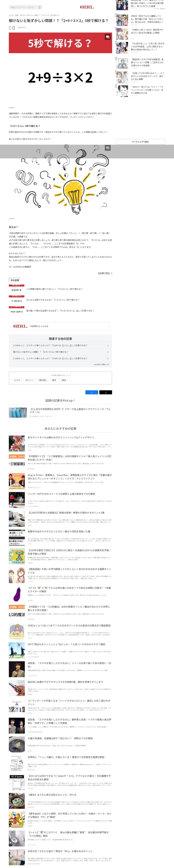Open next article '1+2+3÷3 3秒で解ける？'

coord(54,289)
